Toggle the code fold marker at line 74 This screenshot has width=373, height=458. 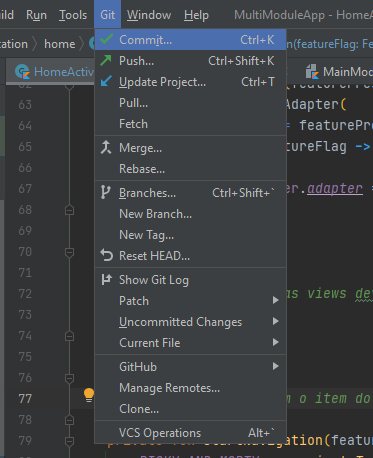point(69,336)
